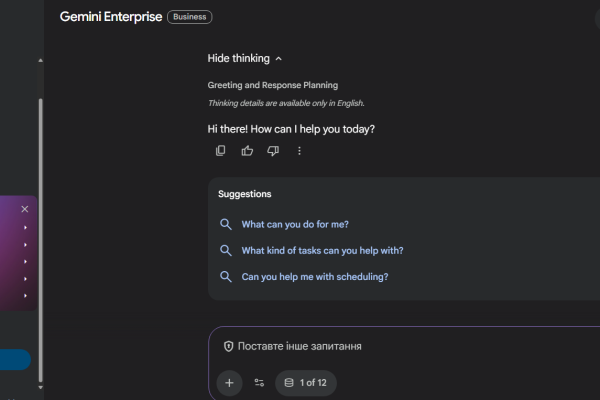
Task: Close the purple promo card with X
Action: click(x=25, y=209)
